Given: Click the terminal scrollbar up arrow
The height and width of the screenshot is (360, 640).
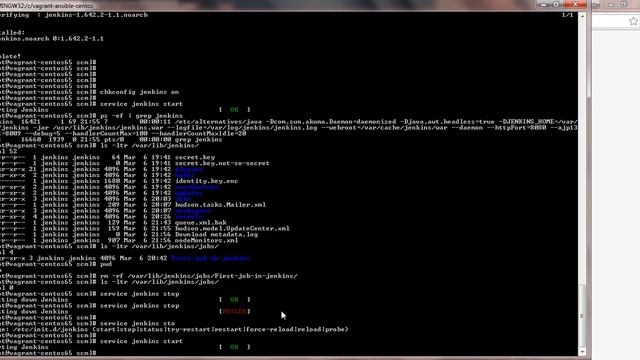Looking at the screenshot, I should coord(582,16).
